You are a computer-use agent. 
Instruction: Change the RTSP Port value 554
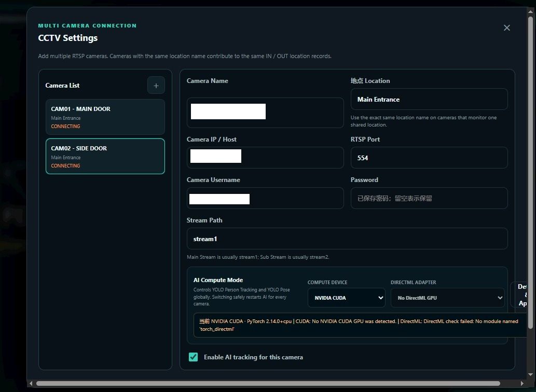point(429,158)
